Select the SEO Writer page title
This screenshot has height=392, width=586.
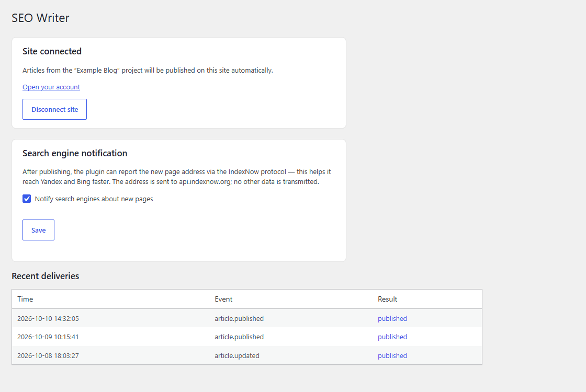(x=40, y=18)
